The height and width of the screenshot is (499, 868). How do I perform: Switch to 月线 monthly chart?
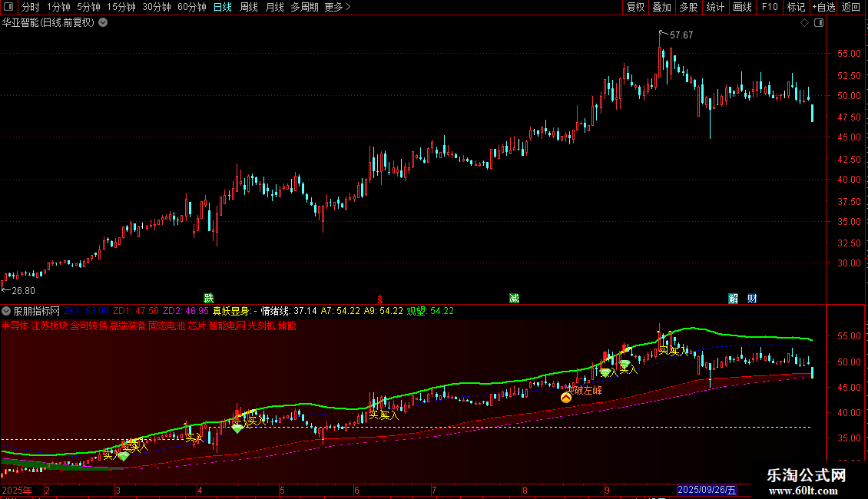click(274, 7)
